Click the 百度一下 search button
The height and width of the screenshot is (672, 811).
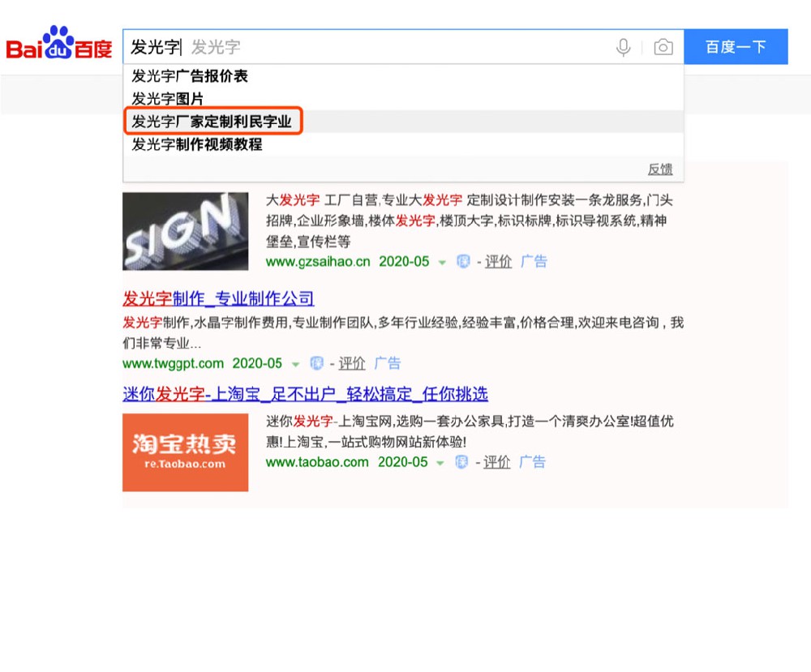(x=736, y=47)
